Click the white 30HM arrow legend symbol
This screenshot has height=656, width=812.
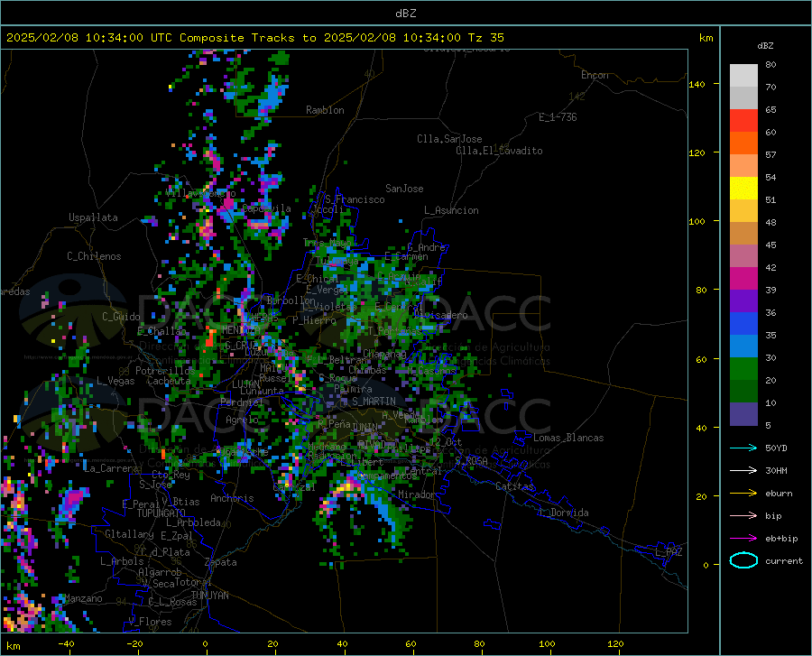743,471
